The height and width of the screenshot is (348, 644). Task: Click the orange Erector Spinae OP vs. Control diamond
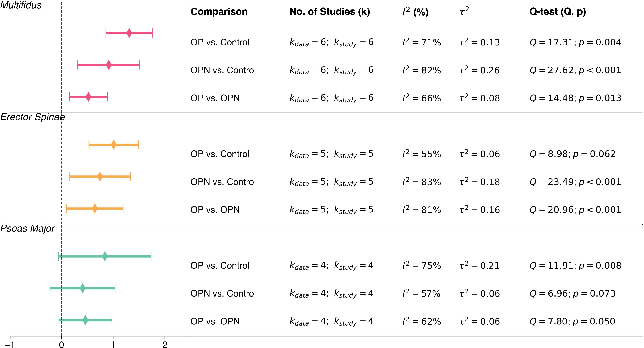point(113,145)
